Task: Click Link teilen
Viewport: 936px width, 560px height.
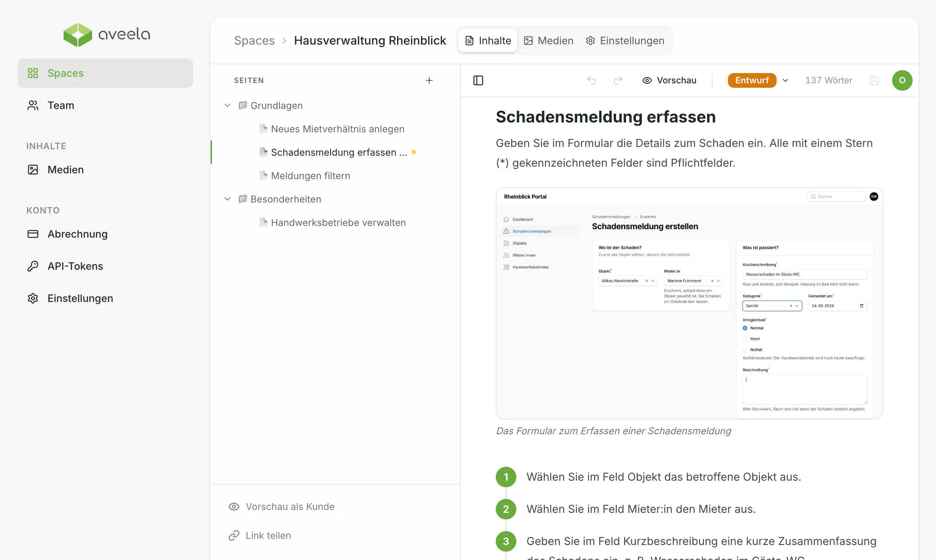Action: (x=260, y=536)
